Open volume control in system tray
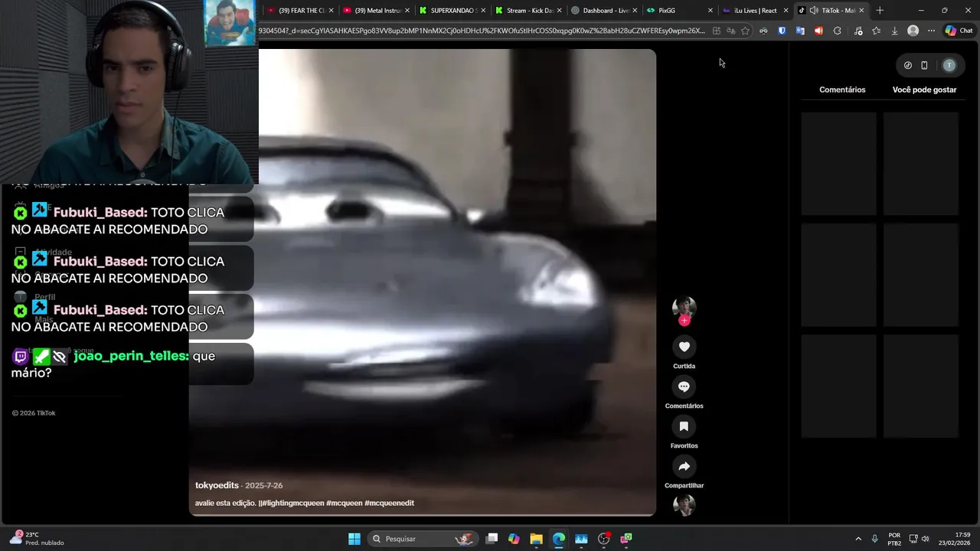This screenshot has height=551, width=980. [x=925, y=539]
